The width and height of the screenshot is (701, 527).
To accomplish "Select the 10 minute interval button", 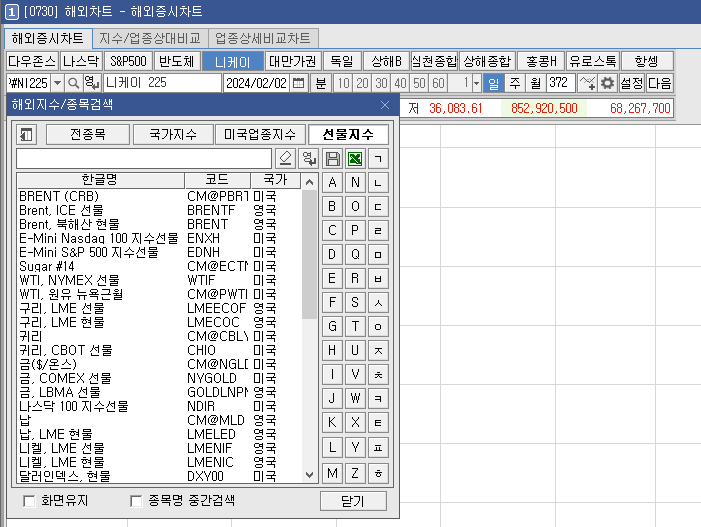I will coord(343,83).
